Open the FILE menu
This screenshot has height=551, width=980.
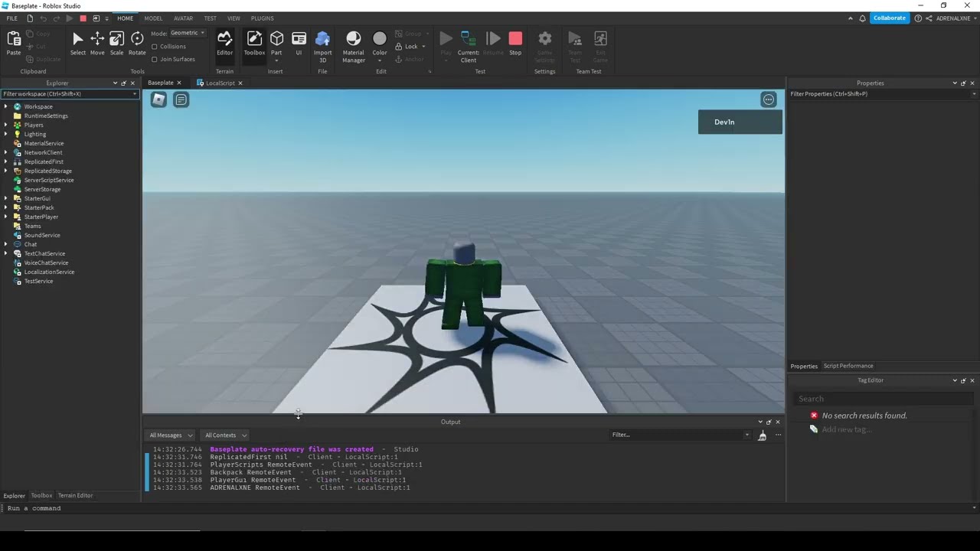pyautogui.click(x=11, y=18)
